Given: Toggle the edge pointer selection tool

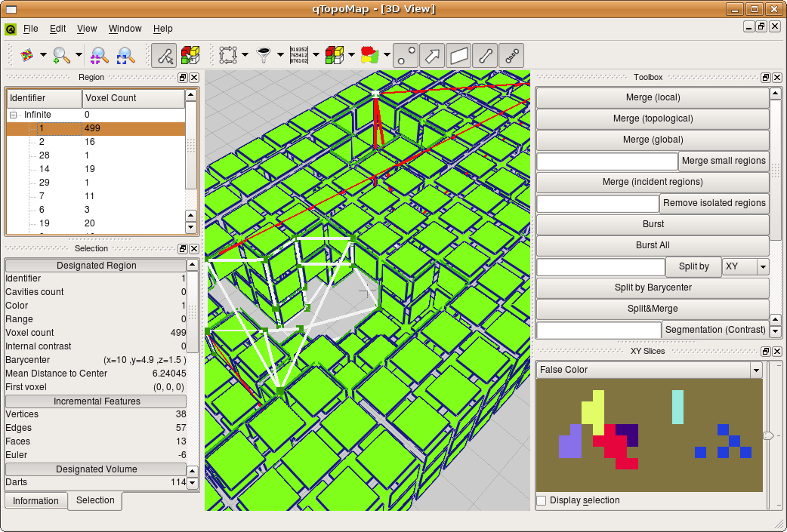Looking at the screenshot, I should tap(164, 54).
